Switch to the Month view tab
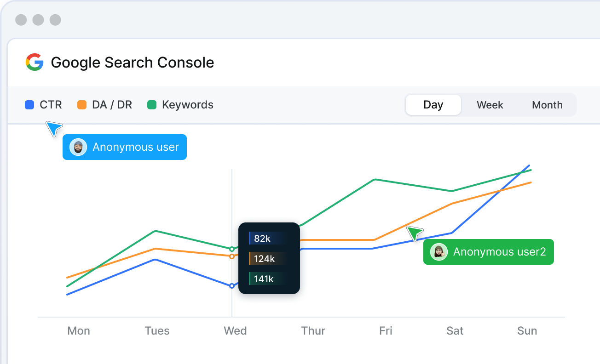This screenshot has width=600, height=364. click(x=547, y=105)
